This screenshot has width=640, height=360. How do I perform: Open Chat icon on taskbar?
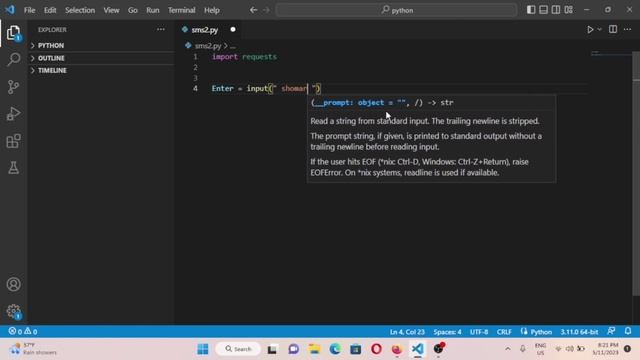(293, 349)
